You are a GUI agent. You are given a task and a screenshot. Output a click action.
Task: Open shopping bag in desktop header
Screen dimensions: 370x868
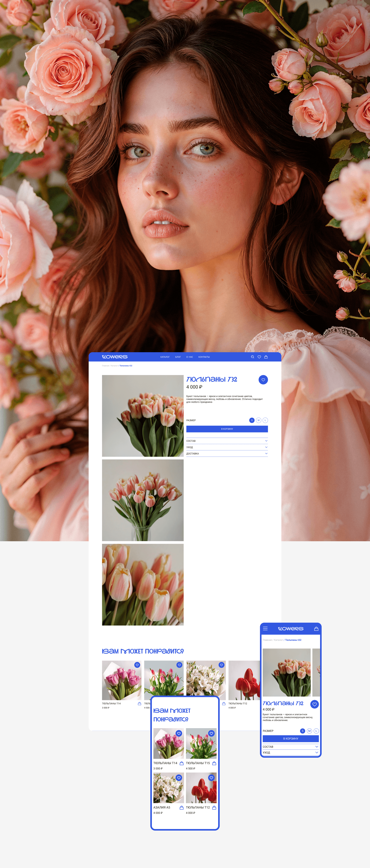coord(266,357)
